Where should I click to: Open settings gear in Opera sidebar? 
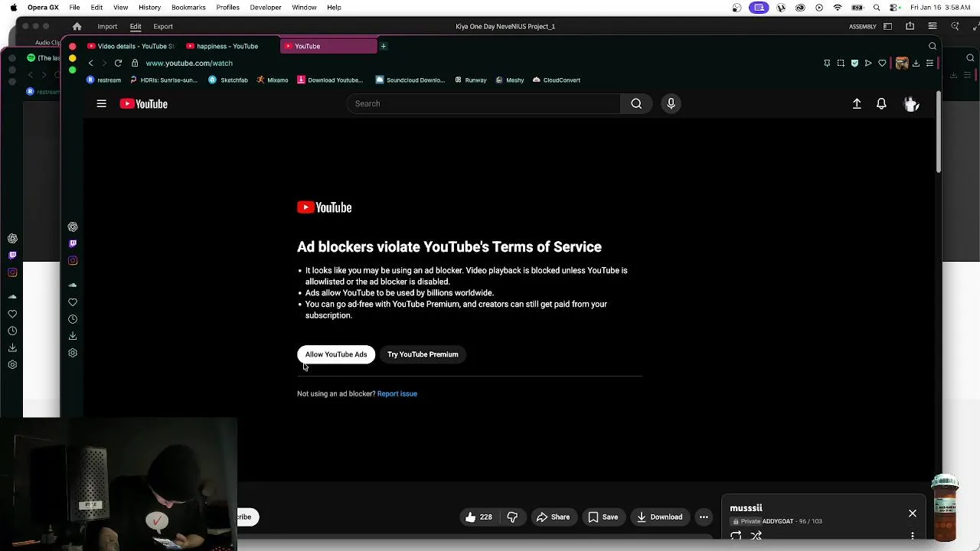click(73, 353)
